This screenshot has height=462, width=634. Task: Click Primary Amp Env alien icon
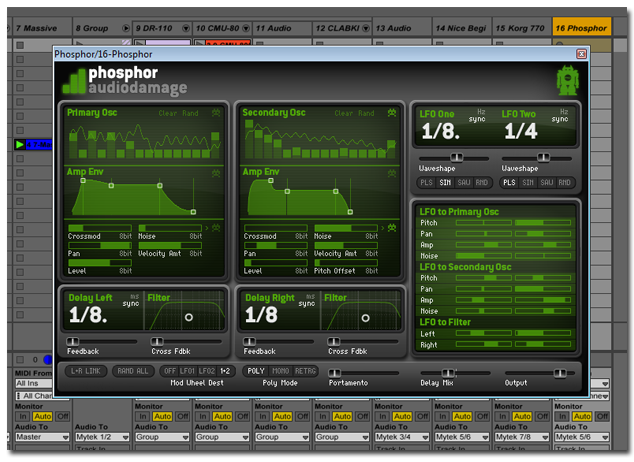tap(216, 173)
